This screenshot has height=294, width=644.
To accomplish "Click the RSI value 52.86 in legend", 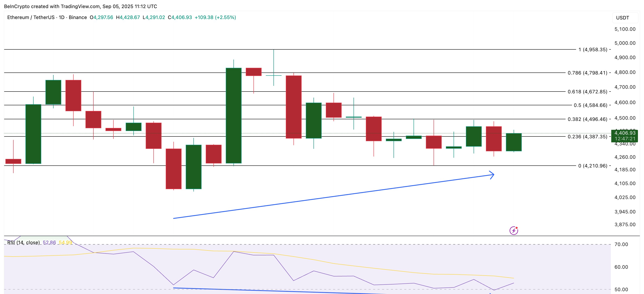I will point(49,242).
